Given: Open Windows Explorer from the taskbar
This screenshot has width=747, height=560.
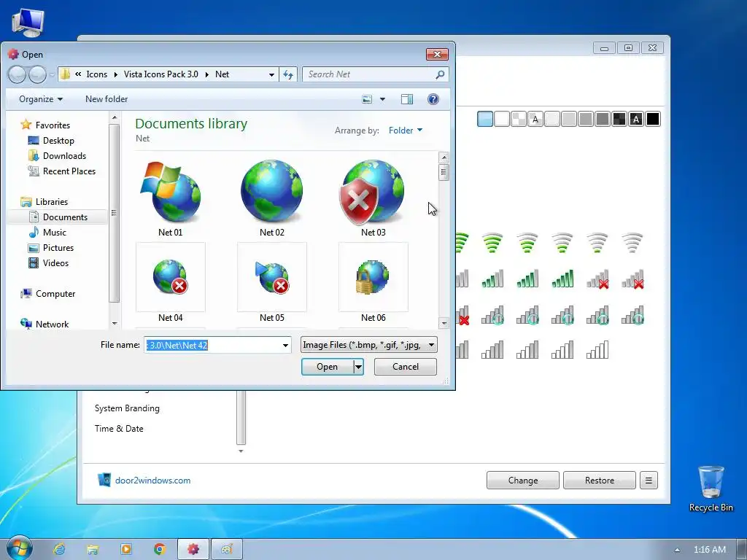Looking at the screenshot, I should click(x=93, y=550).
